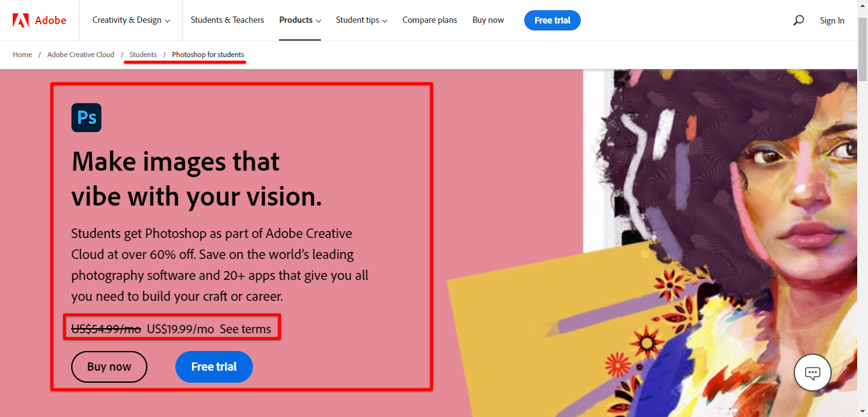Open Adobe Creative Cloud breadcrumb link

point(81,55)
